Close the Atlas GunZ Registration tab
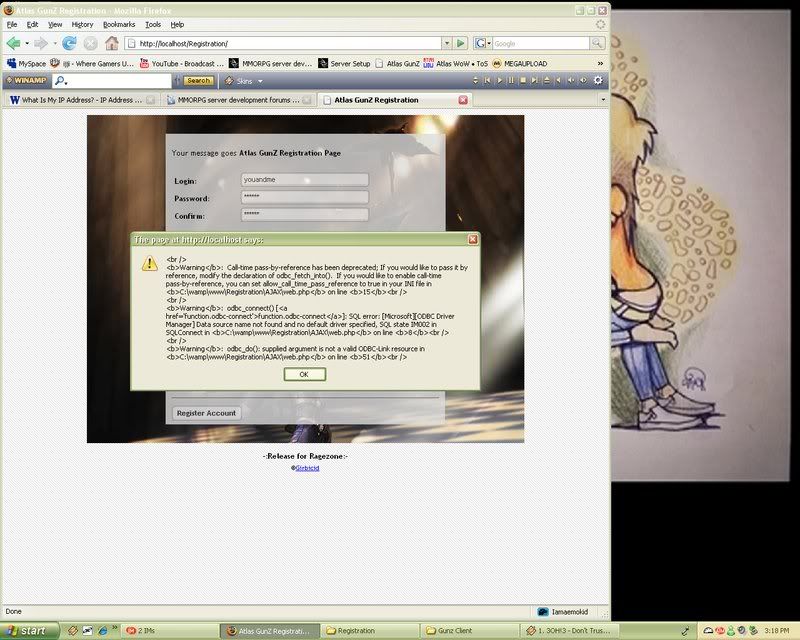800x640 pixels. [463, 100]
